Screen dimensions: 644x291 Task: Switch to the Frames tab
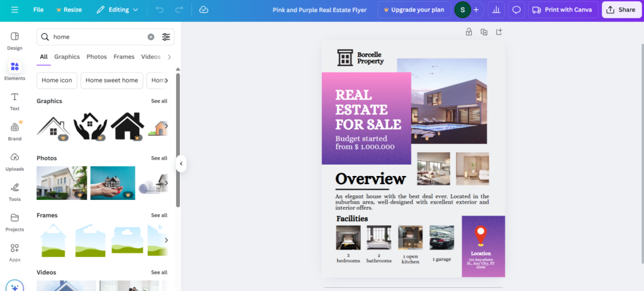124,57
